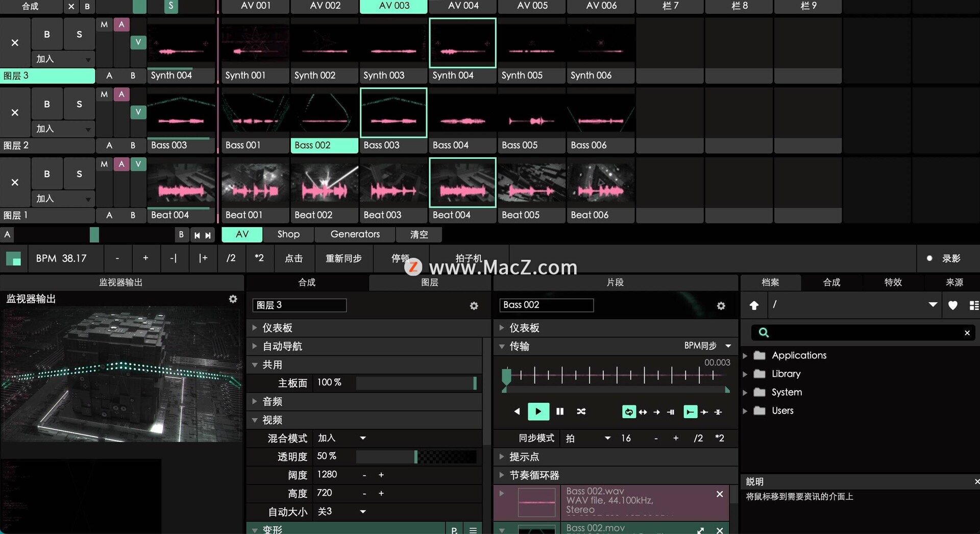Enable random playback shuffle icon
Viewport: 980px width, 534px height.
[581, 411]
